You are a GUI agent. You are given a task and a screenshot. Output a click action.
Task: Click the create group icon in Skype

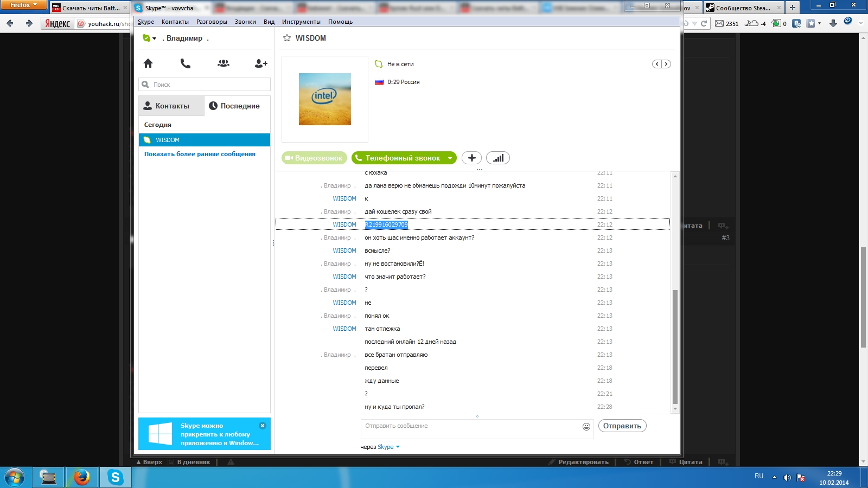224,63
